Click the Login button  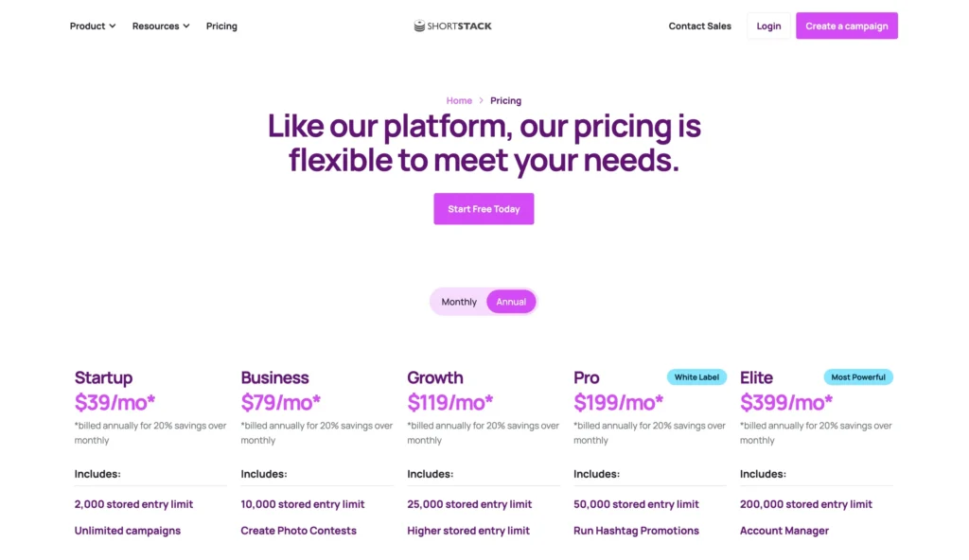point(768,26)
